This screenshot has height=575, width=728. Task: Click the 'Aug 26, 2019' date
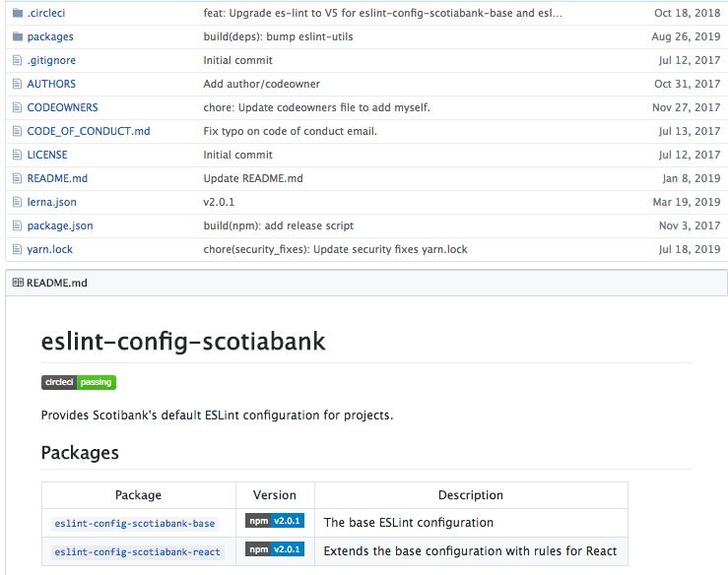[x=686, y=36]
